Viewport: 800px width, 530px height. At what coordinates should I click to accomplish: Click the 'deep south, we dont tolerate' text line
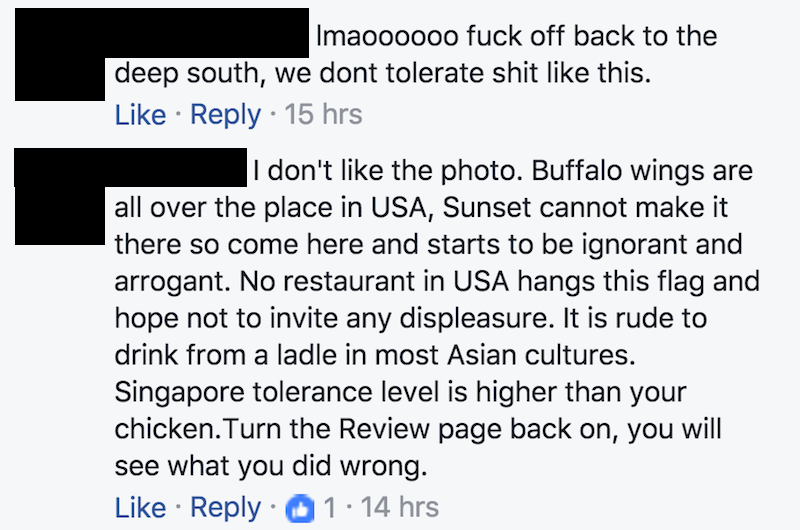point(383,73)
